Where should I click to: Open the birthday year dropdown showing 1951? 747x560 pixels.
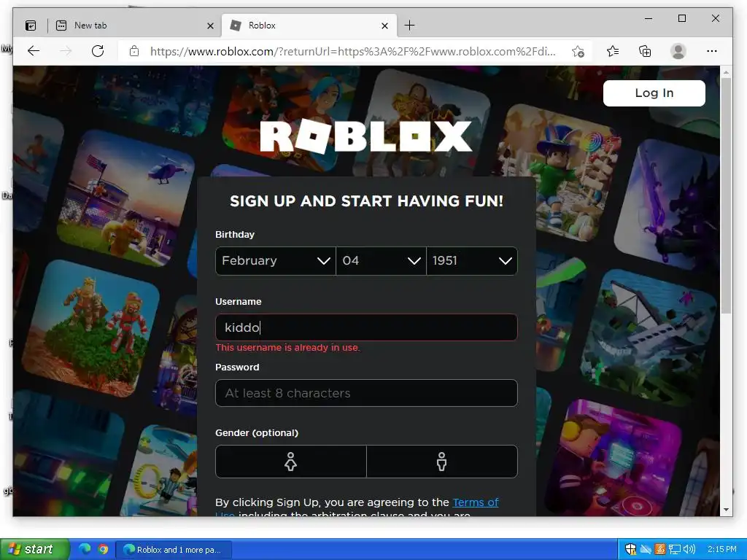(472, 261)
